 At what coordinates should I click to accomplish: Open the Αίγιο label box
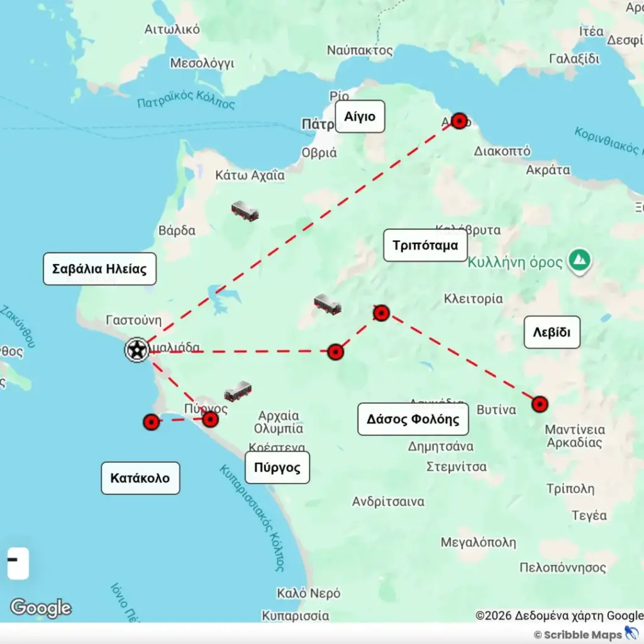(360, 116)
